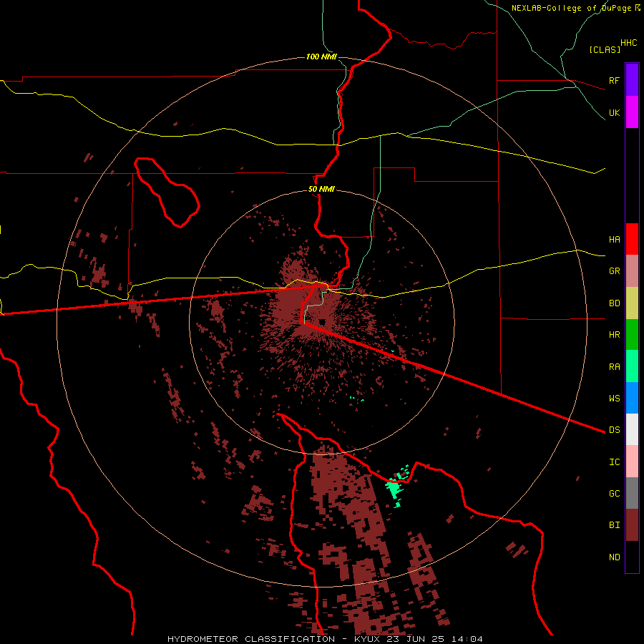644x644 pixels.
Task: Click the 100 NMI range ring label
Action: (321, 57)
